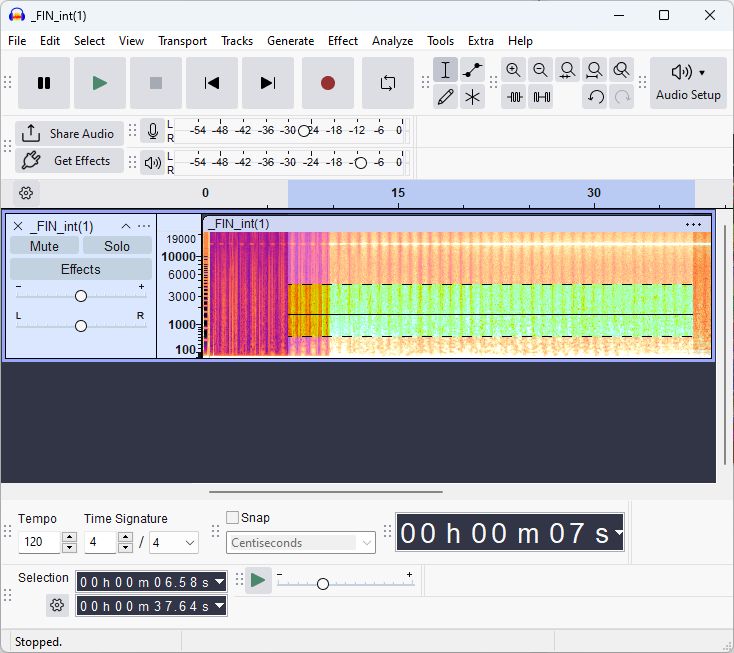
Task: Expand the time signature denominator dropdown
Action: click(x=174, y=543)
